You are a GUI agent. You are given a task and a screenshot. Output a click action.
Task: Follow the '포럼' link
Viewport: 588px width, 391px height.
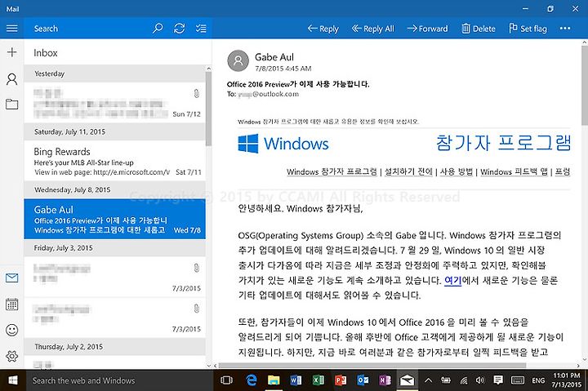click(x=563, y=171)
